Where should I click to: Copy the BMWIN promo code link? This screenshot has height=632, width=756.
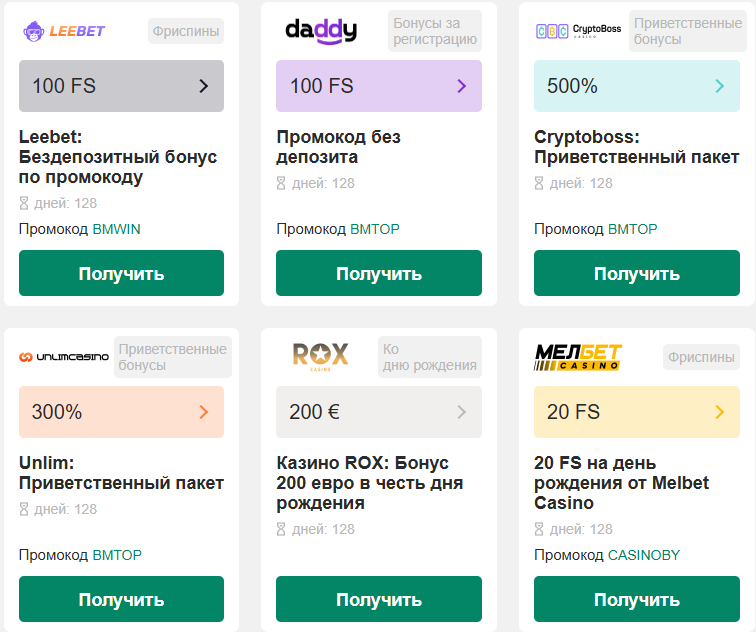116,229
